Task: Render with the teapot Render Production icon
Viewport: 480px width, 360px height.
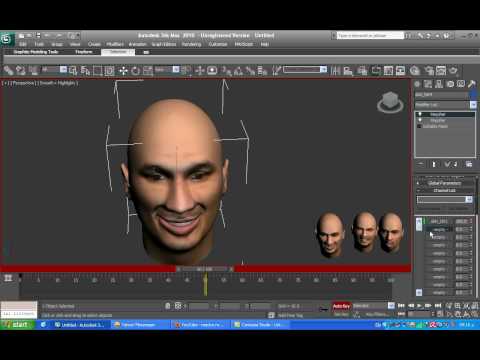Action: [453, 70]
